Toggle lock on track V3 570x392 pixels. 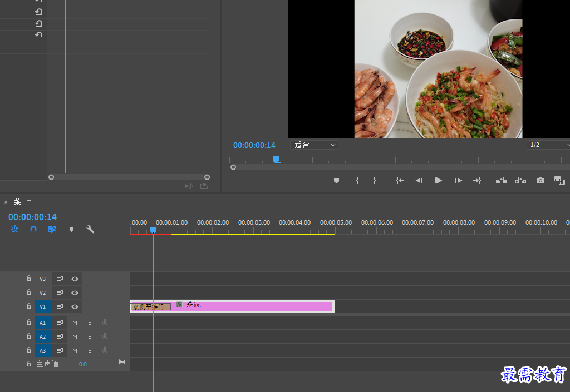[x=29, y=279]
